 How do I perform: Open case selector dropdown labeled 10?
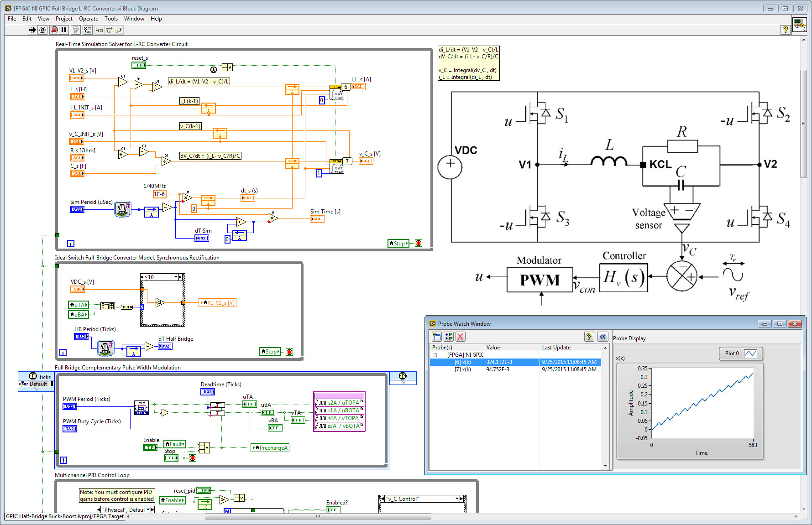(x=176, y=277)
